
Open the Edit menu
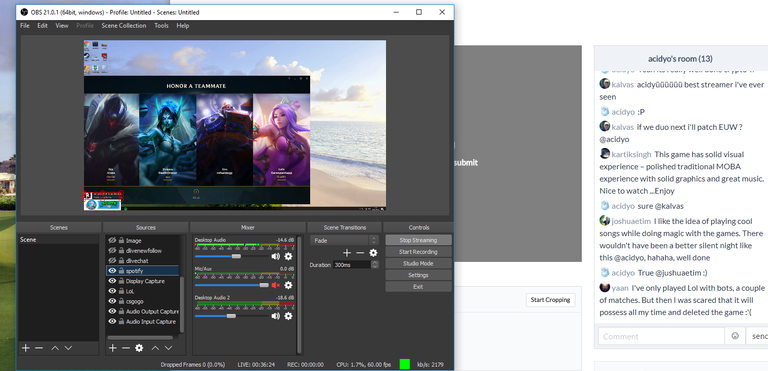tap(43, 25)
